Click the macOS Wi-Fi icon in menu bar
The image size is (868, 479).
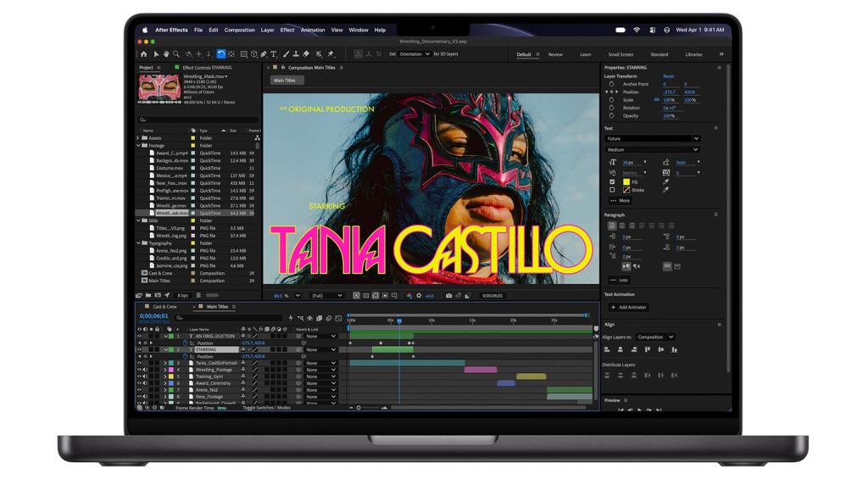click(x=637, y=30)
